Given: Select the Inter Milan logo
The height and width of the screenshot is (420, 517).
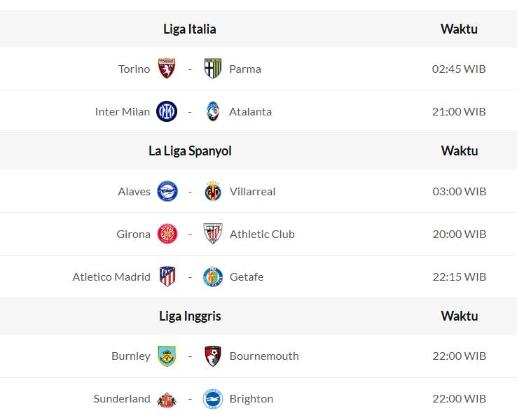Looking at the screenshot, I should tap(167, 111).
